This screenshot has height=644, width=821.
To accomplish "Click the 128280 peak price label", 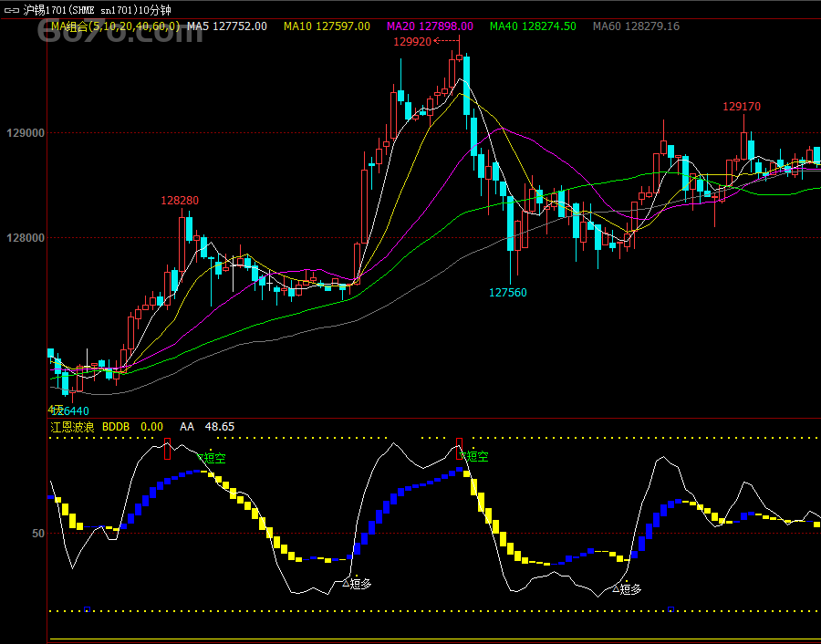I will tap(180, 201).
